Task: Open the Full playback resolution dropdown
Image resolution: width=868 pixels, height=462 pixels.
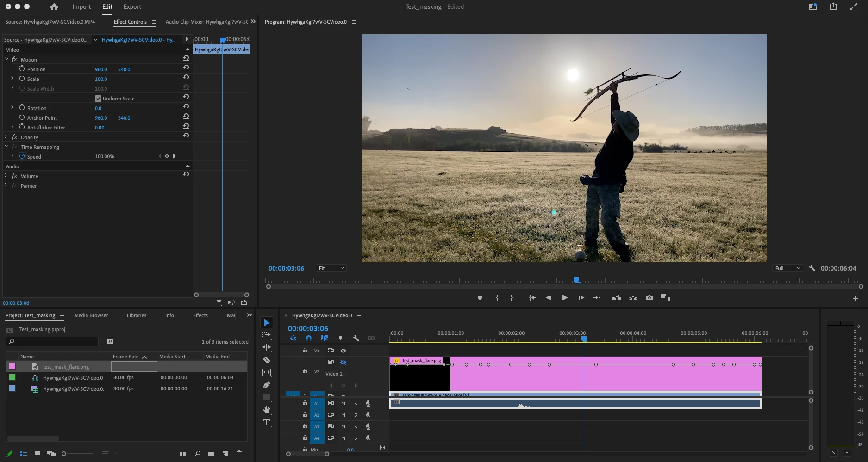Action: pyautogui.click(x=787, y=268)
